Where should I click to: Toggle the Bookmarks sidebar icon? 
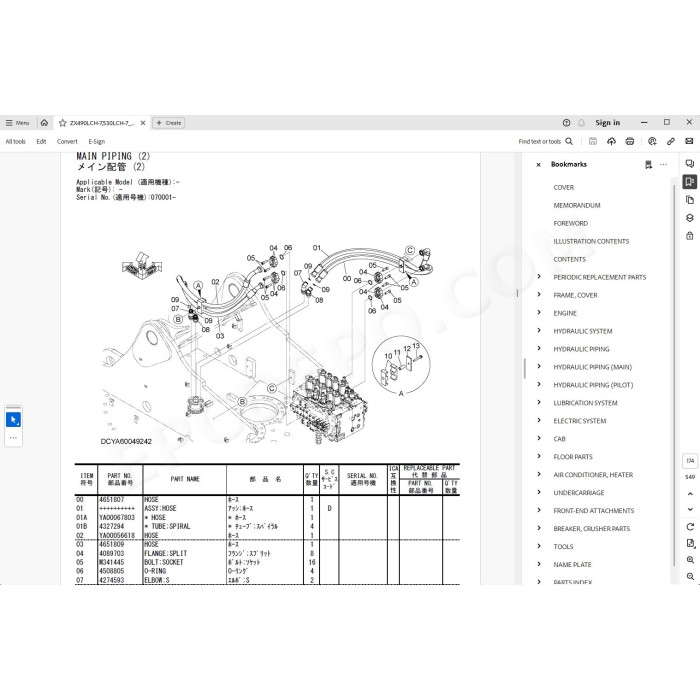point(690,182)
